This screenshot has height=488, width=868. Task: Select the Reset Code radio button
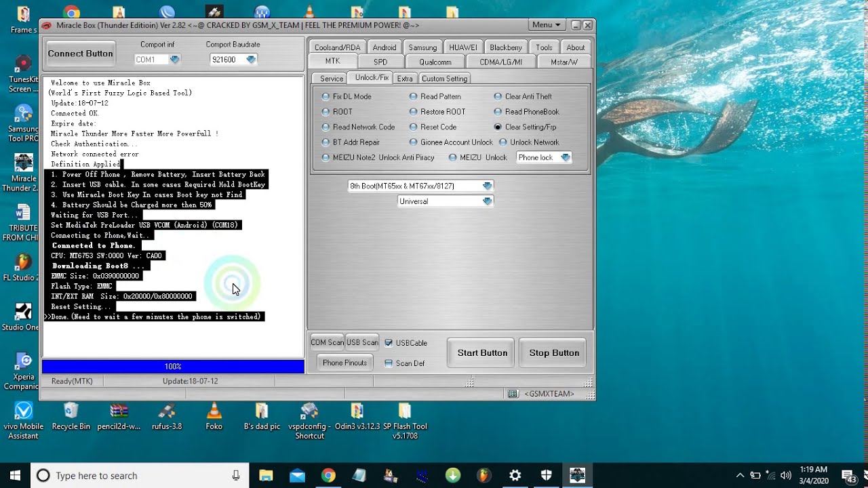click(x=433, y=127)
